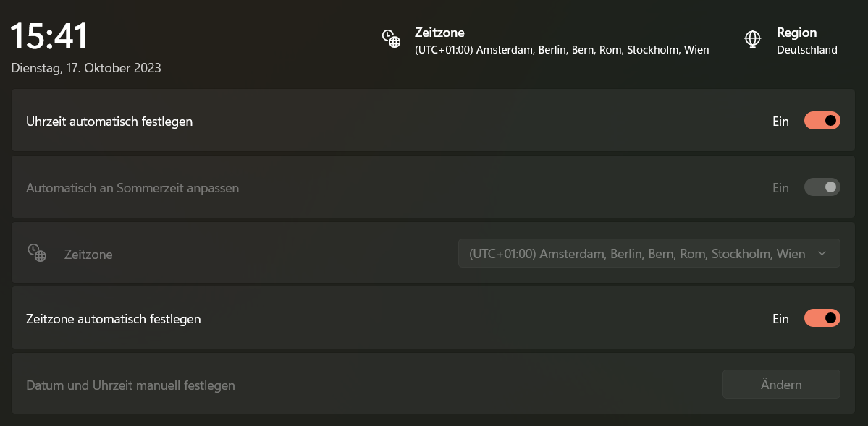Click the time zone clock-globe icon in header
868x426 pixels.
pyautogui.click(x=392, y=39)
